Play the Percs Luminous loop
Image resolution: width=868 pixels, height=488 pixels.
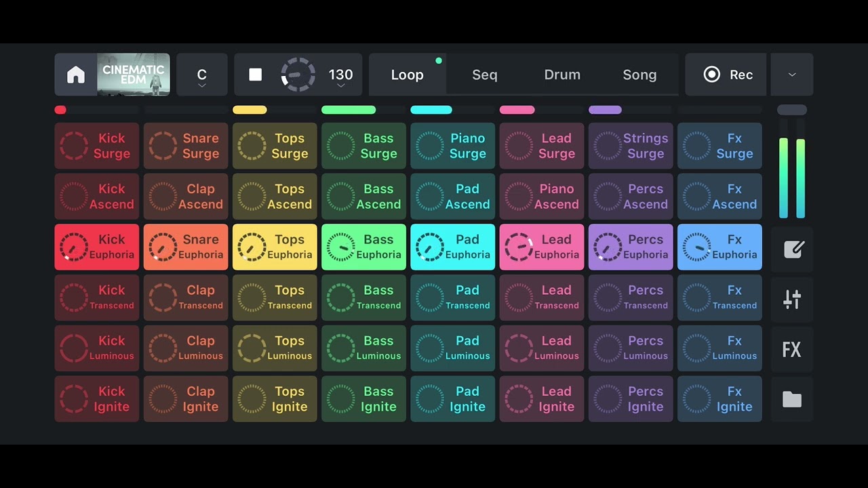631,348
